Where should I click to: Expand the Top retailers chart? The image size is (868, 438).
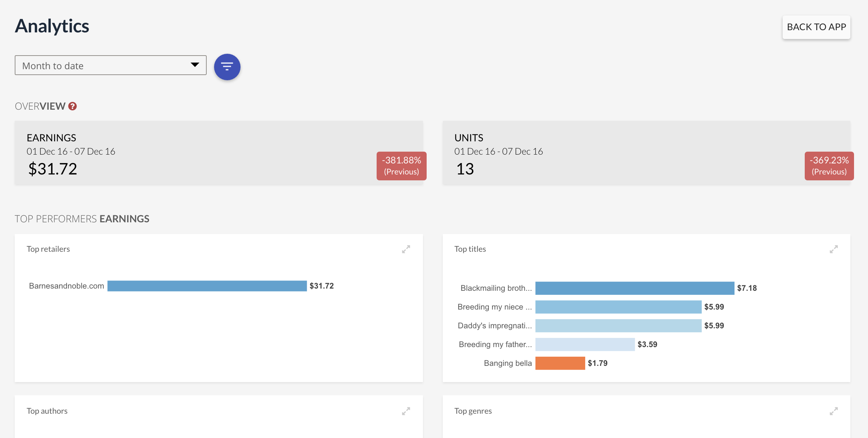coord(406,249)
